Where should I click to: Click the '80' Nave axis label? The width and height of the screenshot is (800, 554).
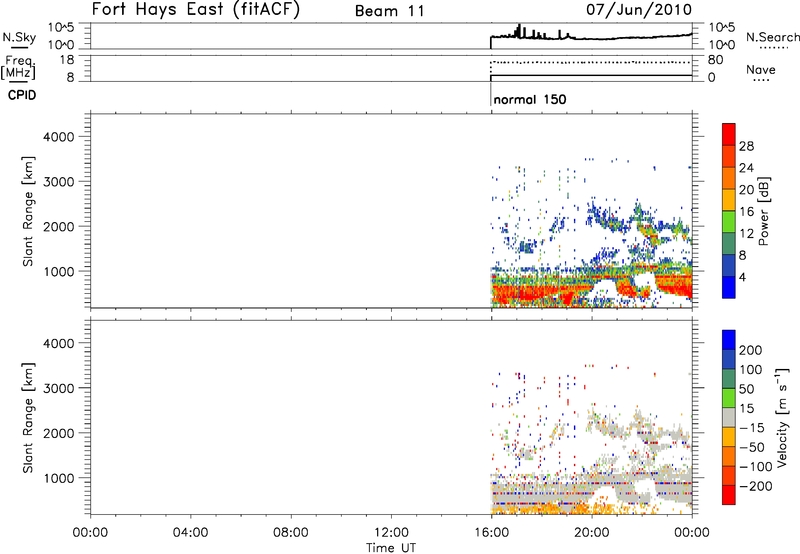pos(715,60)
